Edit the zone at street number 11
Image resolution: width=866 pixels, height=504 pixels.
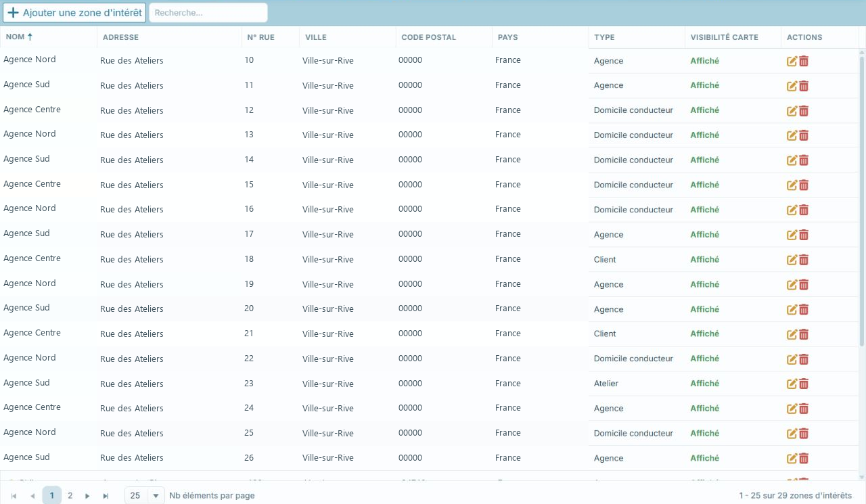pyautogui.click(x=792, y=86)
